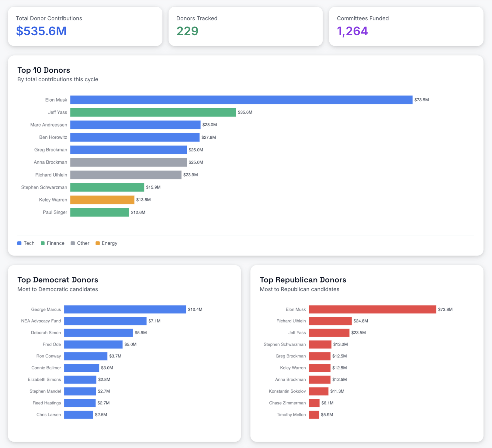Click Elon Musk's red $73.8M bar
Image resolution: width=492 pixels, height=448 pixels.
(372, 309)
